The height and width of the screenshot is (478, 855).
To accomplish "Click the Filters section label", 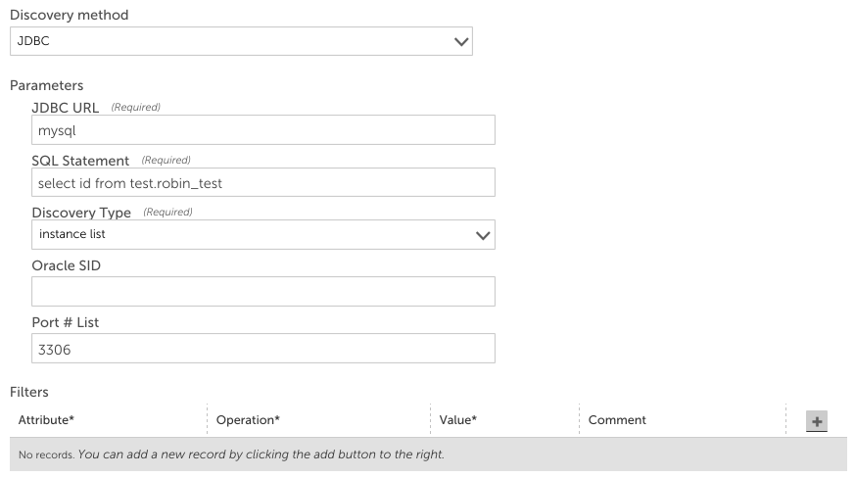I will tap(29, 392).
